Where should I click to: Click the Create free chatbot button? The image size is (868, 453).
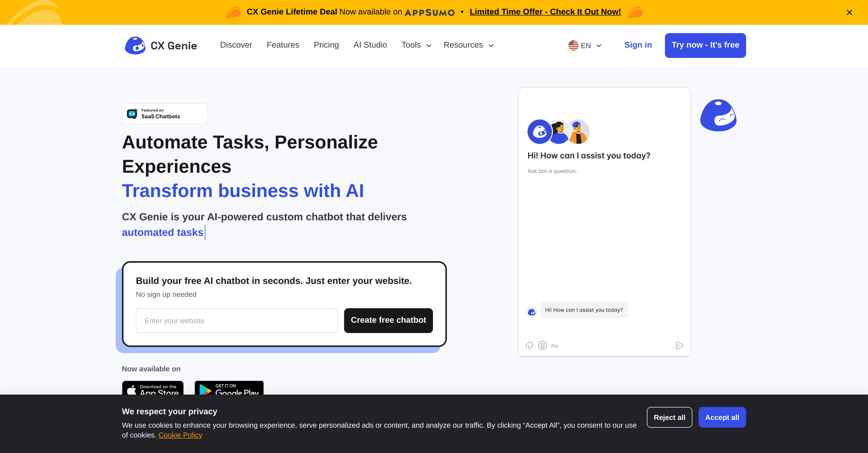click(x=388, y=320)
